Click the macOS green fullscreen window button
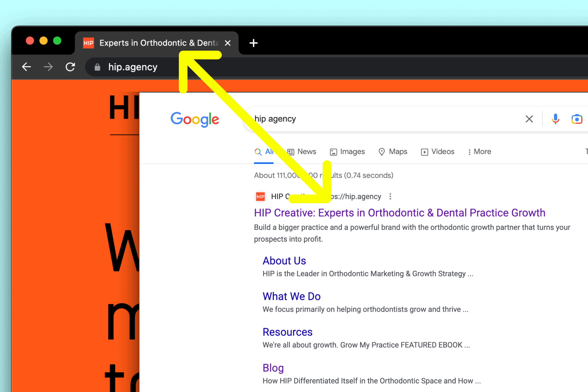 coord(57,41)
